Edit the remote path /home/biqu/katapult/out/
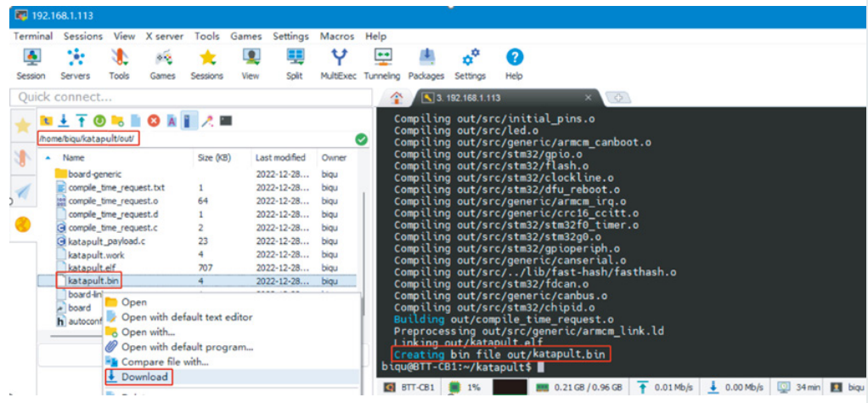 pos(88,139)
